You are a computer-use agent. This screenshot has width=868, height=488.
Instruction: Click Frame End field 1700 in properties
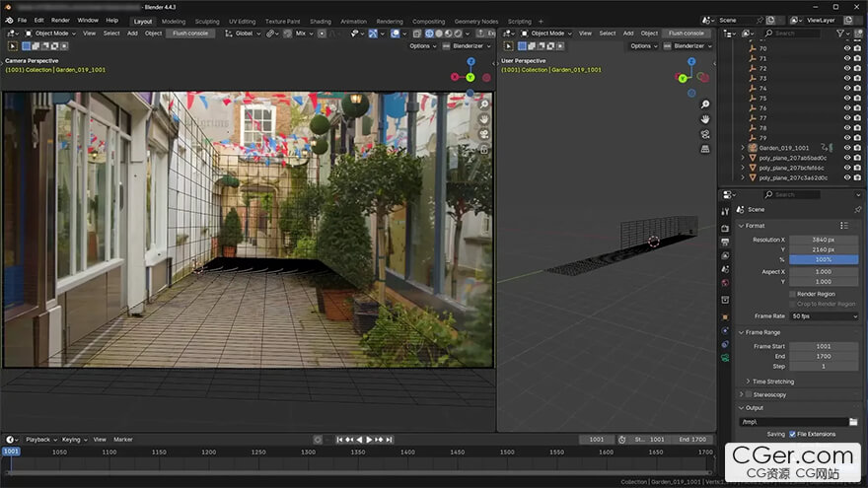pyautogui.click(x=824, y=356)
